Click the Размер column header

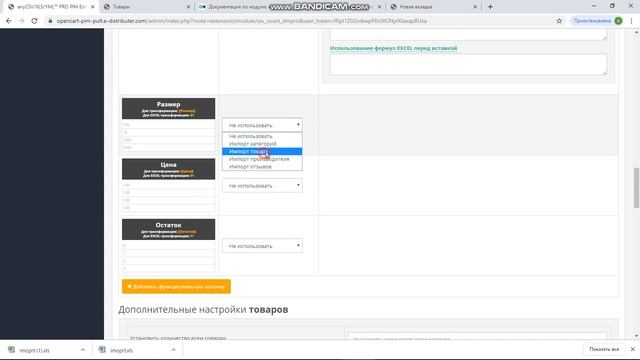click(x=168, y=109)
